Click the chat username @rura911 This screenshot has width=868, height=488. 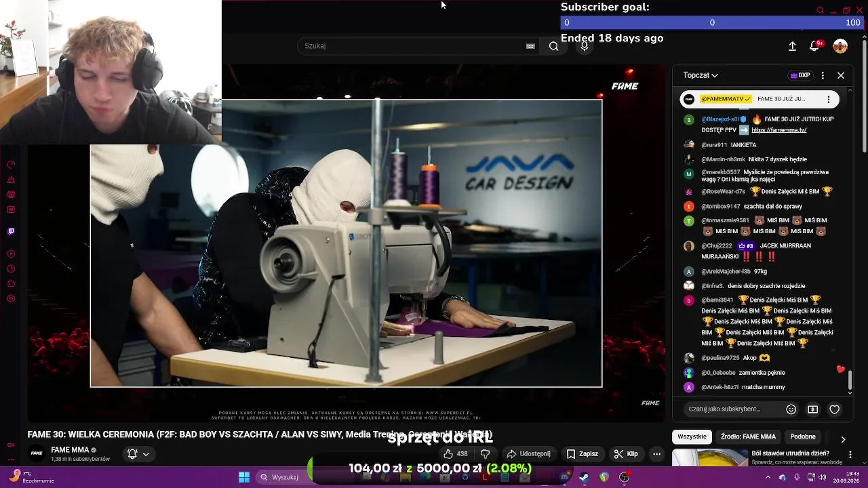(714, 145)
